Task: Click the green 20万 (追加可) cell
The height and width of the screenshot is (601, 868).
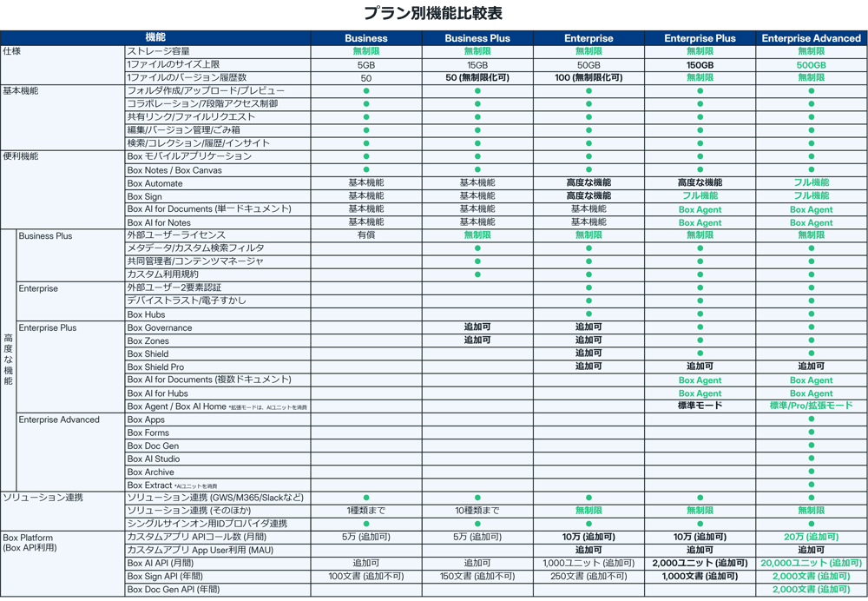Action: click(811, 537)
